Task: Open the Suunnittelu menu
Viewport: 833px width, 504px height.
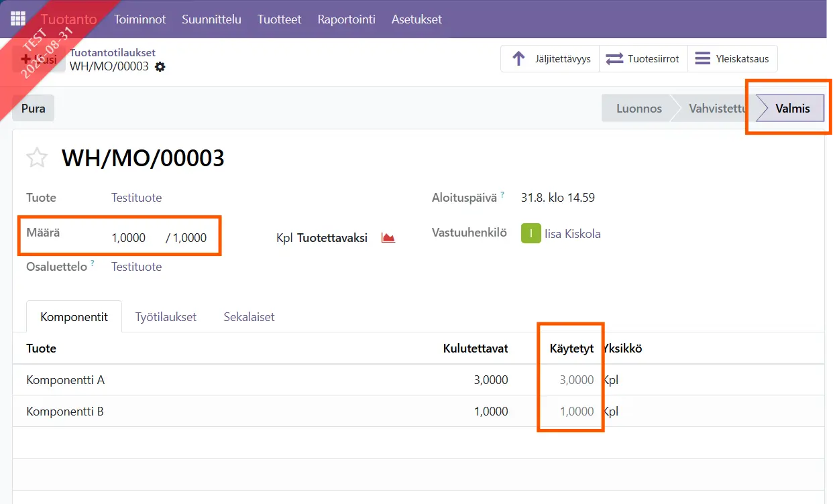Action: tap(211, 19)
